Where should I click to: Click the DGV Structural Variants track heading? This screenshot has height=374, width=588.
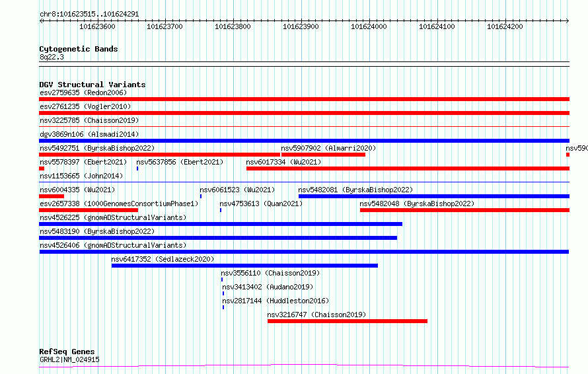tap(92, 85)
